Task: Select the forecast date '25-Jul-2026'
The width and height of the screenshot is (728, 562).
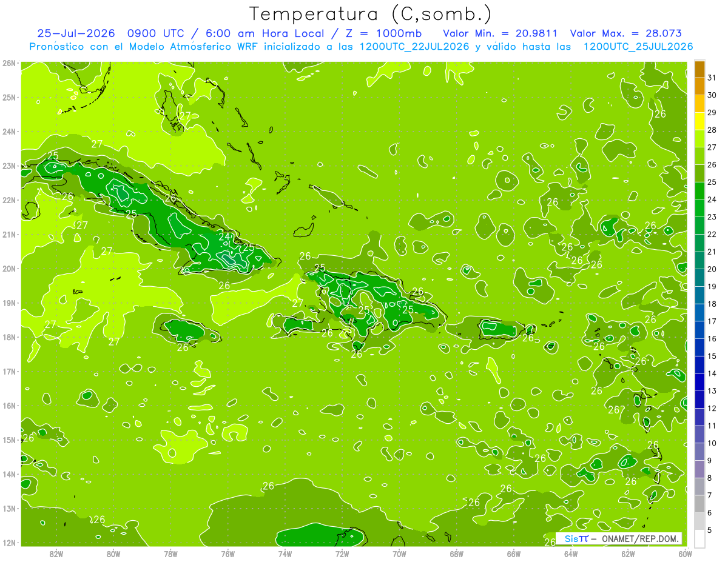Action: 77,33
